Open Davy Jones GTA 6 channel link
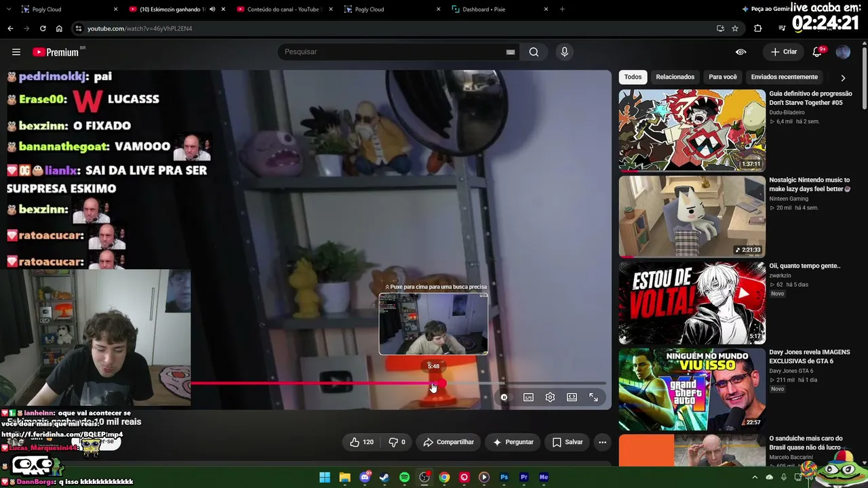The image size is (868, 488). click(x=791, y=371)
